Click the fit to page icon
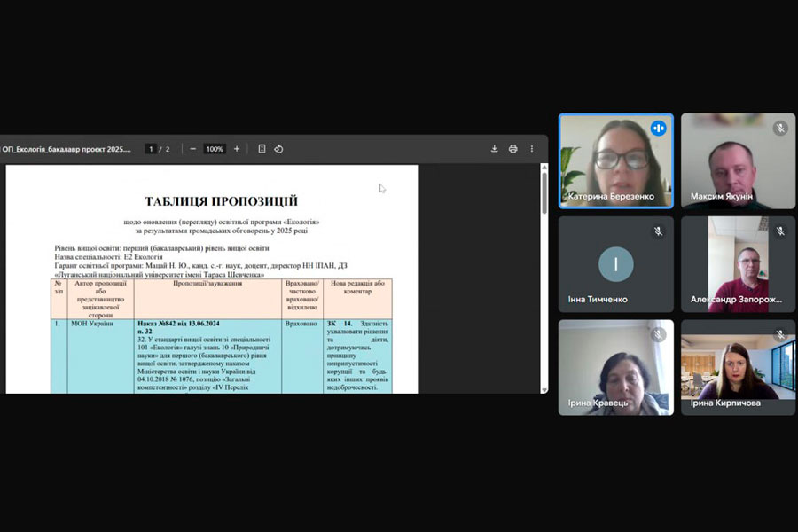 tap(262, 149)
